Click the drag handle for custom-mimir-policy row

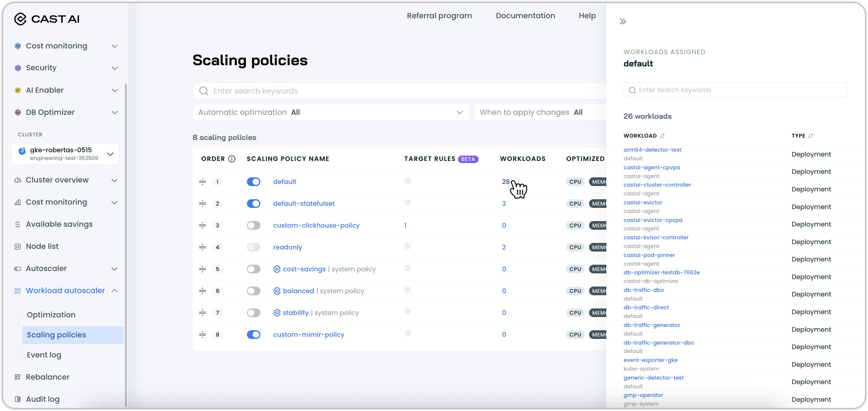(x=202, y=334)
